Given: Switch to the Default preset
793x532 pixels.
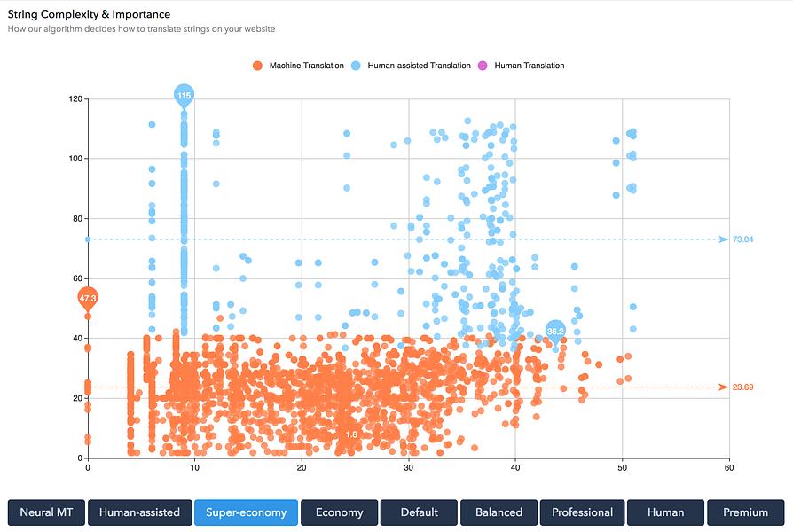Looking at the screenshot, I should (419, 512).
